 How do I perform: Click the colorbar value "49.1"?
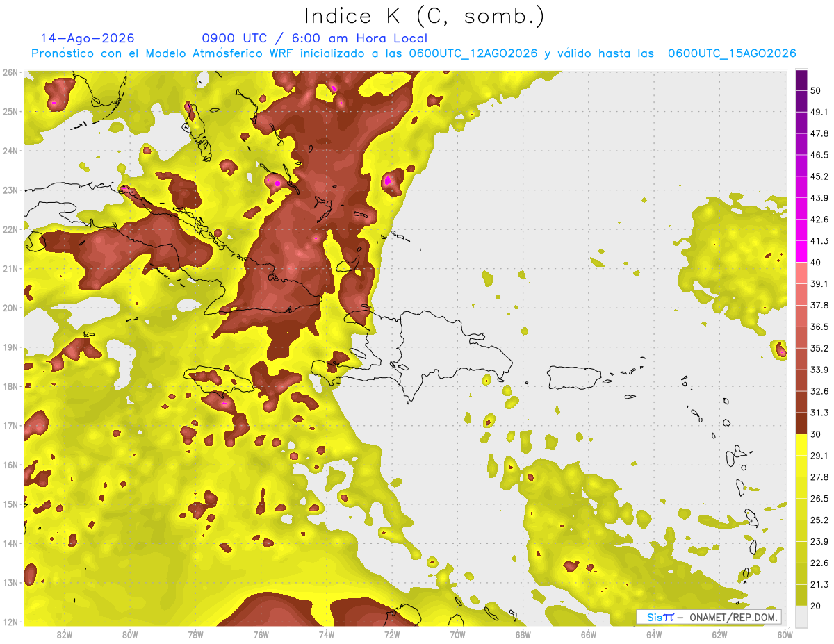[x=819, y=112]
